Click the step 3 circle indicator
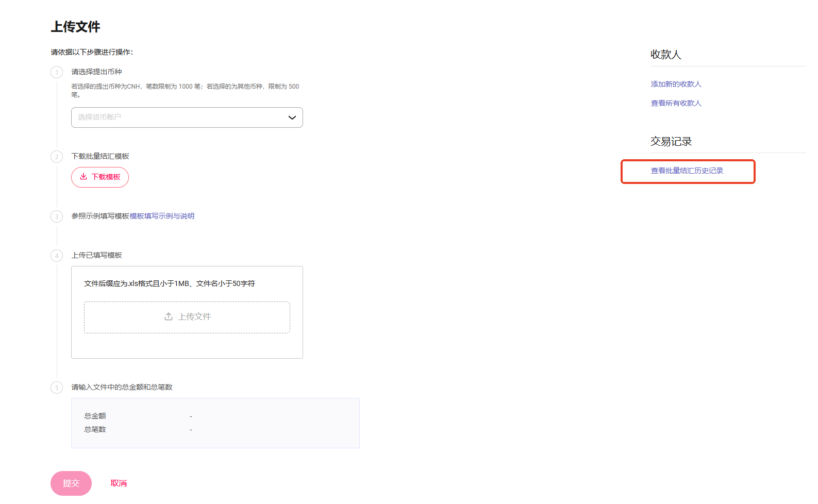818x504 pixels. click(57, 216)
